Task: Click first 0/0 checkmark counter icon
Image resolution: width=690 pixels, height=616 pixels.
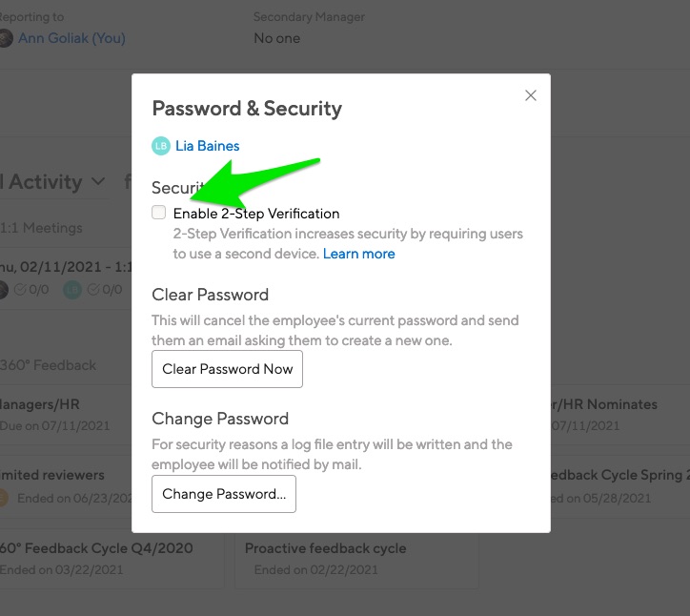Action: tap(20, 289)
